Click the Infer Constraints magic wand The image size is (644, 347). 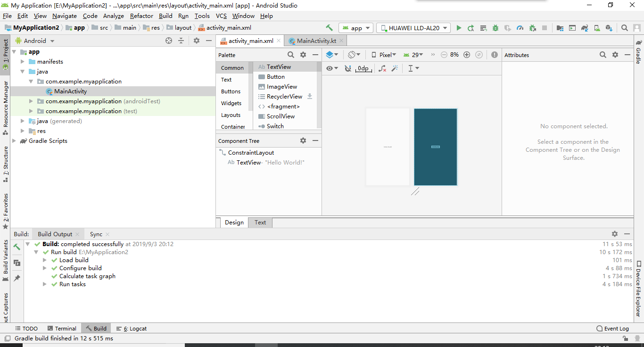pyautogui.click(x=395, y=68)
